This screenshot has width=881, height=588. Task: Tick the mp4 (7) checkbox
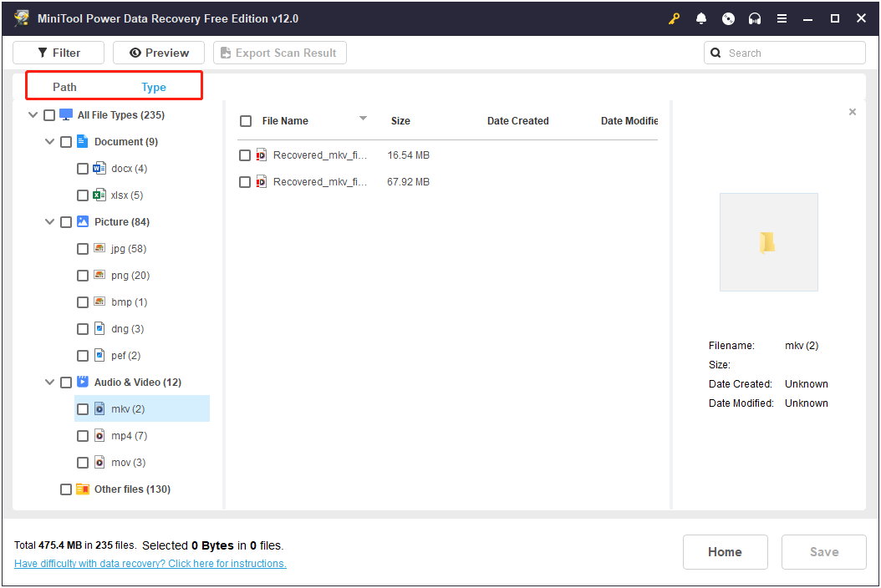[x=83, y=436]
